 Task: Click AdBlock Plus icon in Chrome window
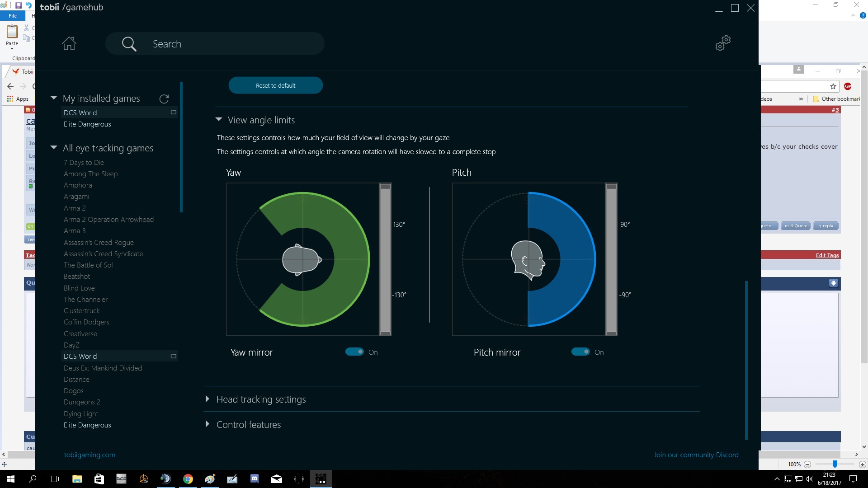pos(848,86)
